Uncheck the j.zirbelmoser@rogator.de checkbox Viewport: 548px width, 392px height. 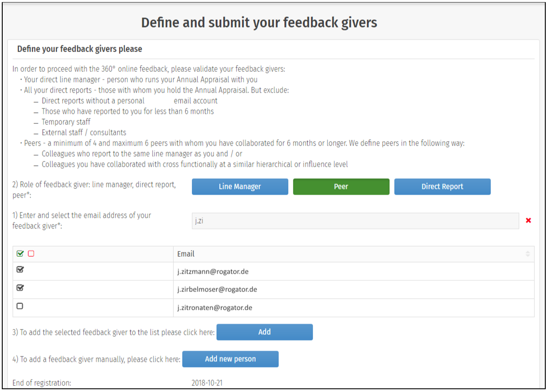[20, 288]
